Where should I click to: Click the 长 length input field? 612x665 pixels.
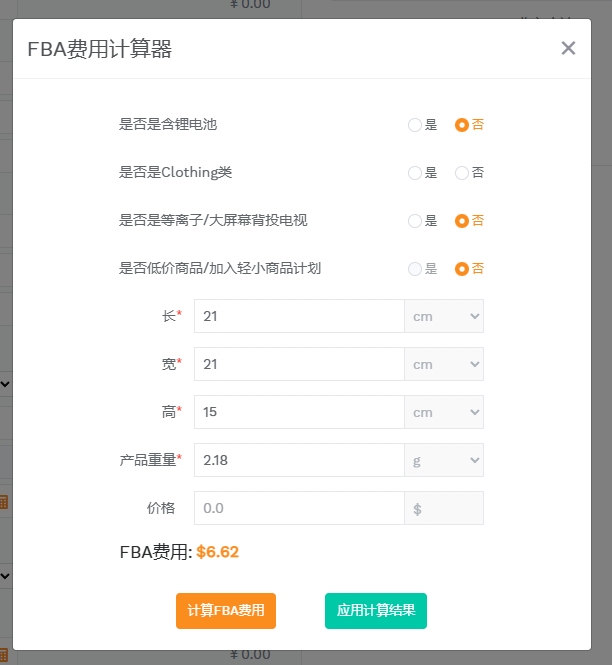[x=299, y=316]
